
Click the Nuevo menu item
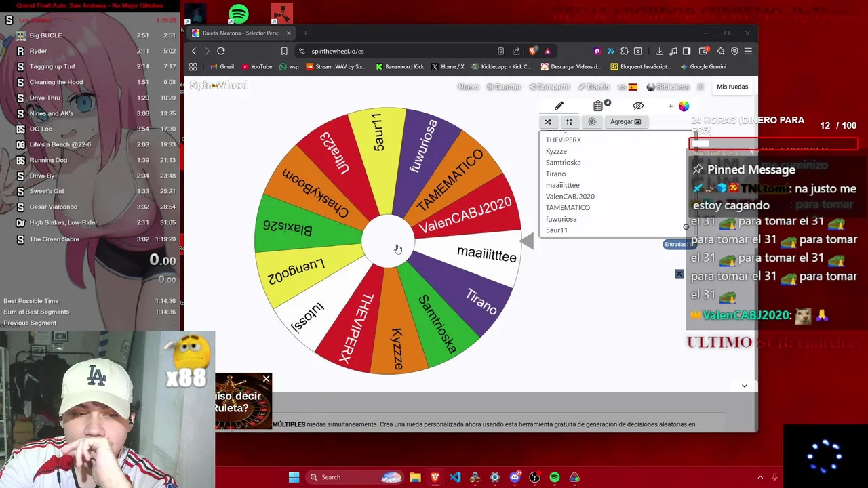(x=468, y=87)
